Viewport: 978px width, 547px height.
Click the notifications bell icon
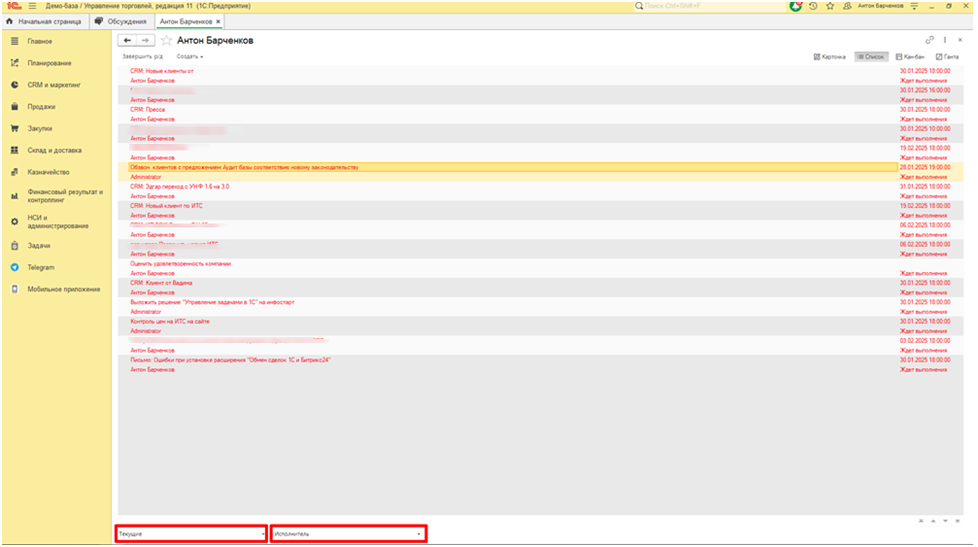[x=796, y=6]
